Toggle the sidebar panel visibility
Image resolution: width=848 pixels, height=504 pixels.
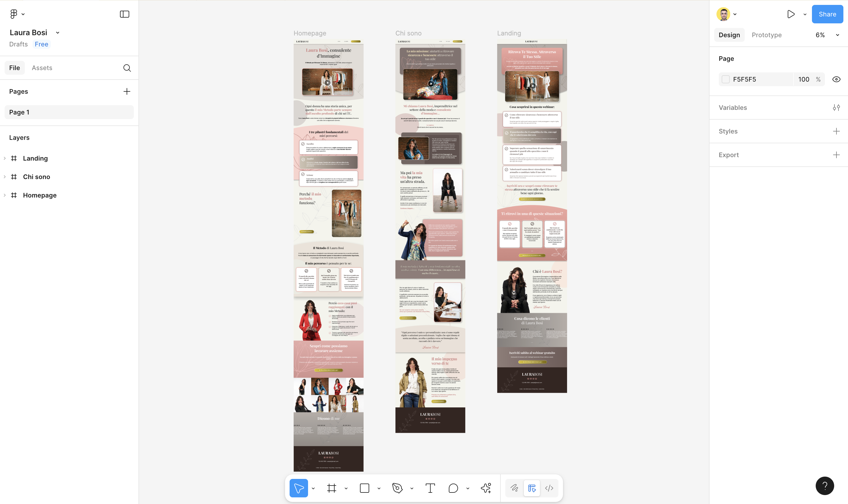coord(124,14)
